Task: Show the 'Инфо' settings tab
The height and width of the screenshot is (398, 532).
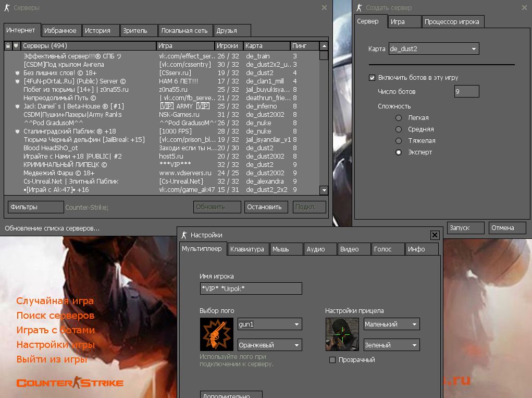Action: [x=422, y=249]
